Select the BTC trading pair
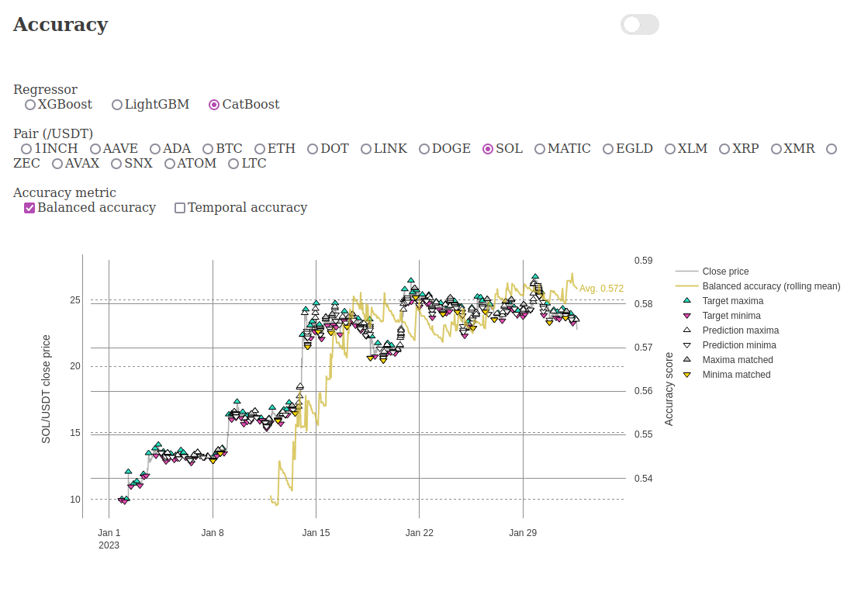The height and width of the screenshot is (616, 854). (x=208, y=149)
